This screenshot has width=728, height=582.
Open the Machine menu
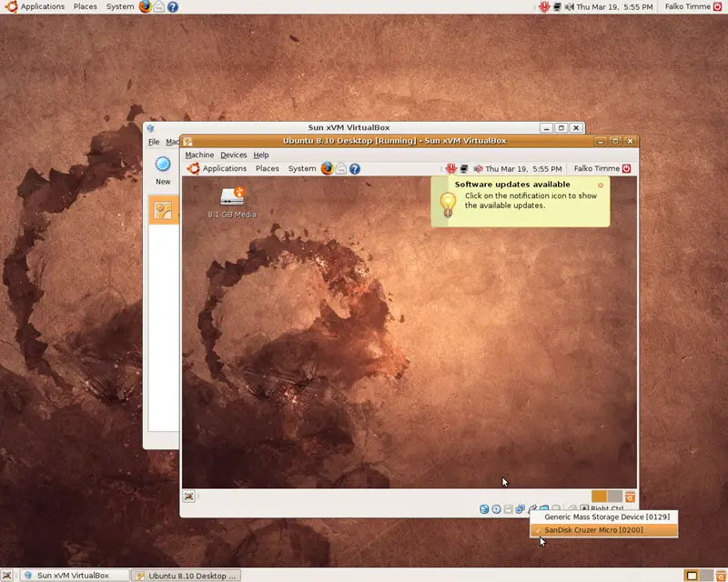[x=199, y=155]
